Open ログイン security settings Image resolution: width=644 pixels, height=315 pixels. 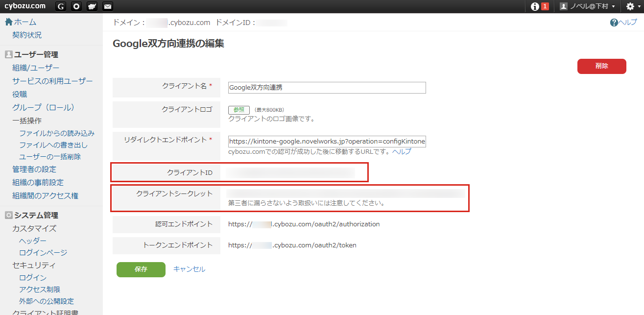(33, 278)
